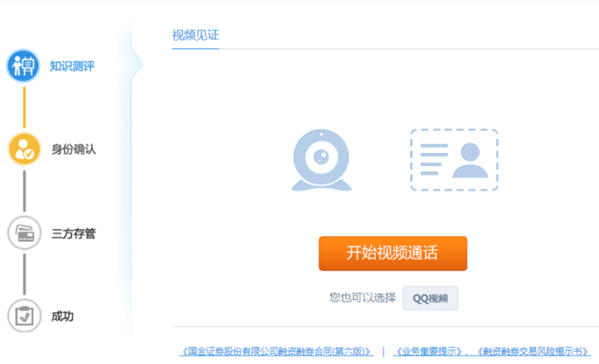Click the 三方存管 bank card icon
This screenshot has height=364, width=599.
[24, 233]
